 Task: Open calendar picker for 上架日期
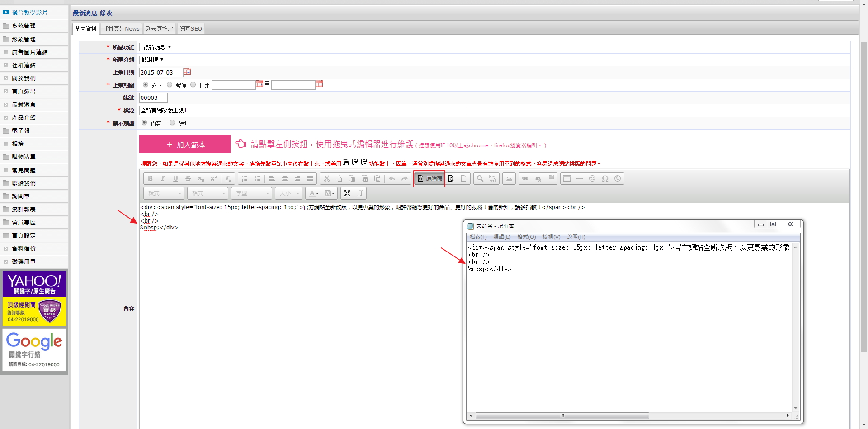[187, 72]
